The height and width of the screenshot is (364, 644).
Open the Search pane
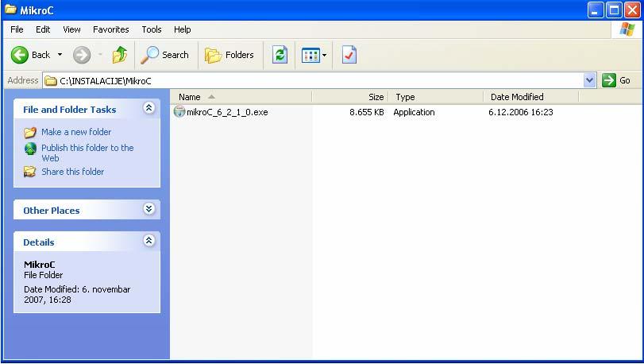click(165, 55)
